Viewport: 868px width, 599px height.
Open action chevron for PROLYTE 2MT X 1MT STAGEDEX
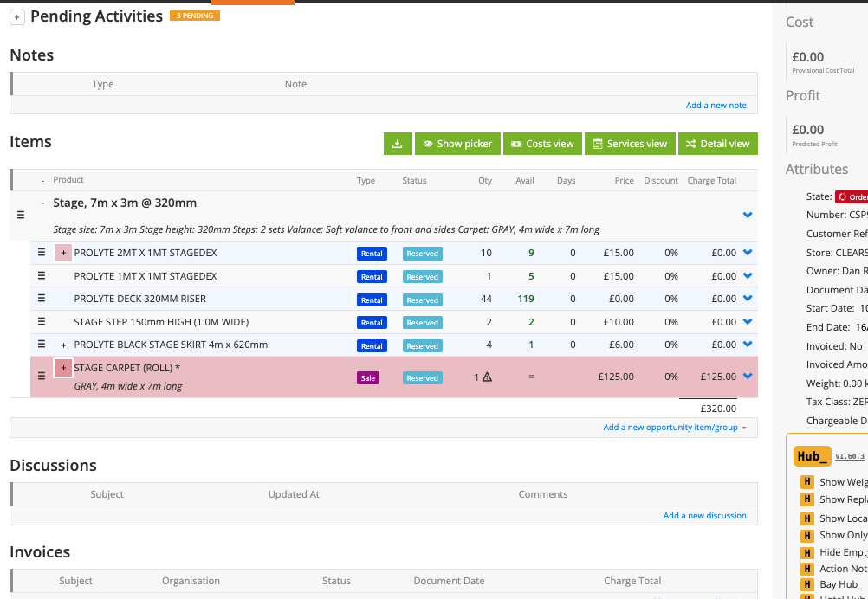[748, 252]
